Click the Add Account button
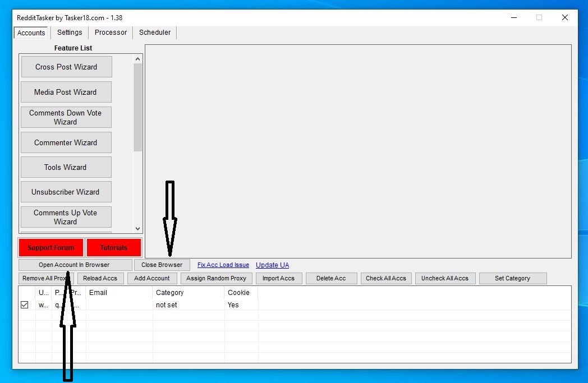 152,278
